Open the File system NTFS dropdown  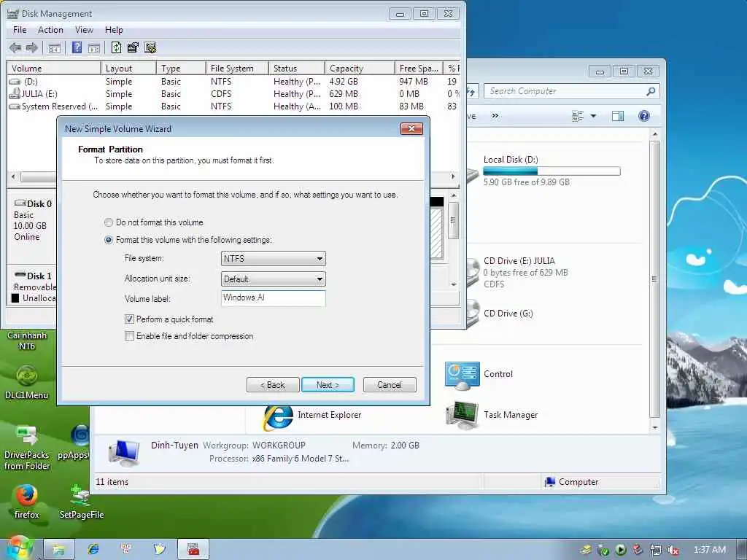click(274, 259)
